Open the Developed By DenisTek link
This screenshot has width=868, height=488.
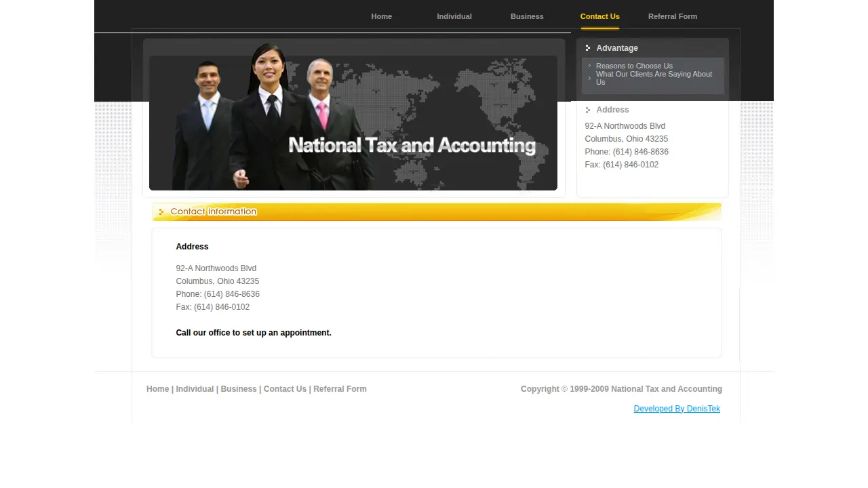pos(677,409)
